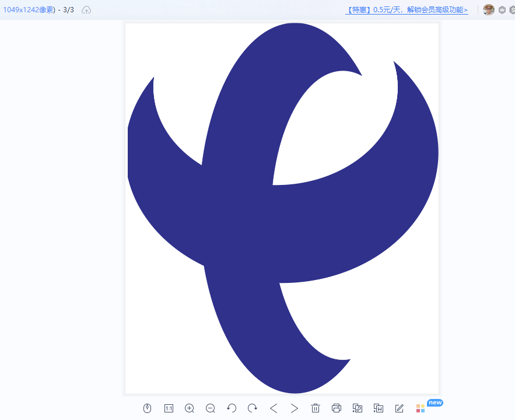Open the member special offer link
The width and height of the screenshot is (515, 420).
[407, 10]
